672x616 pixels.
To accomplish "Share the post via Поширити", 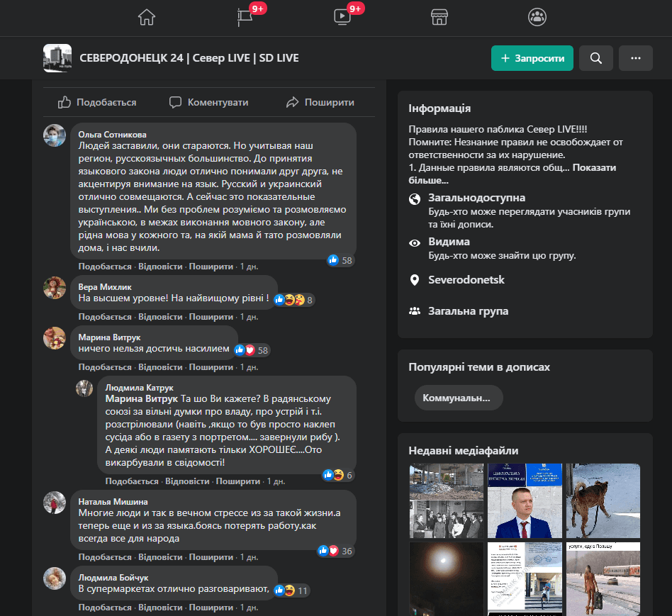I will coord(320,102).
